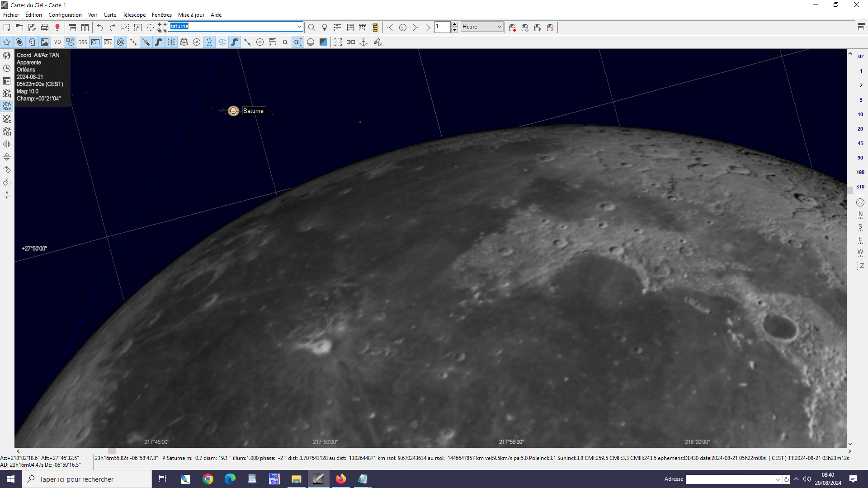Click the observatory position pin icon
The image size is (868, 488).
coord(324,28)
